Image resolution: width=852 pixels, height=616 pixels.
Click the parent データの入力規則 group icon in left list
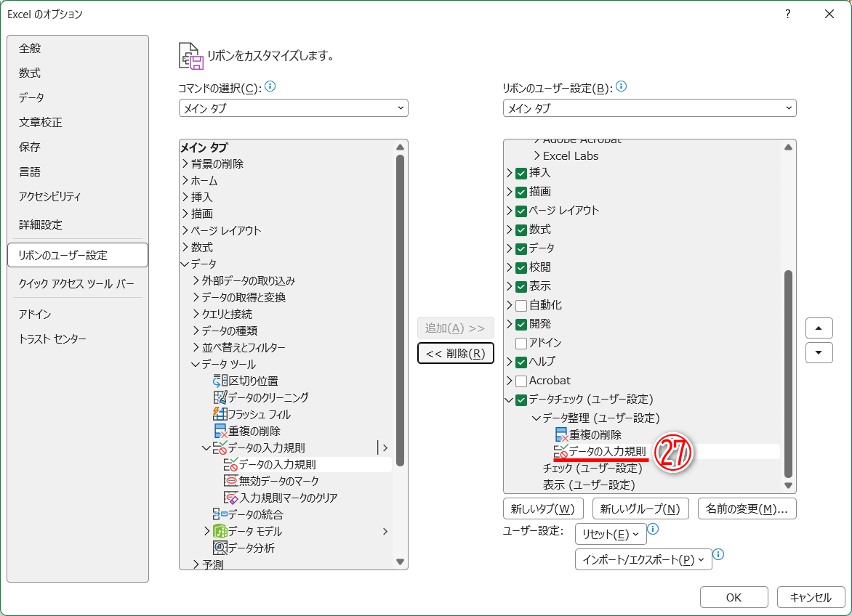point(220,447)
